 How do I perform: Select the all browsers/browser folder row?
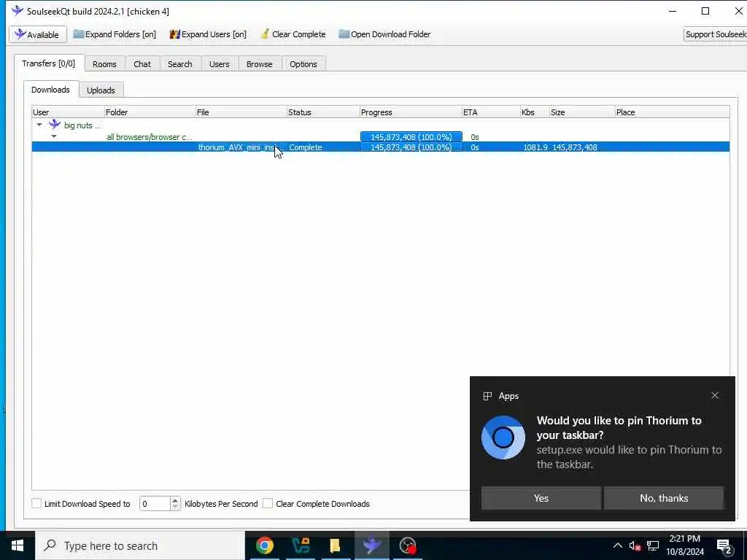coord(380,136)
